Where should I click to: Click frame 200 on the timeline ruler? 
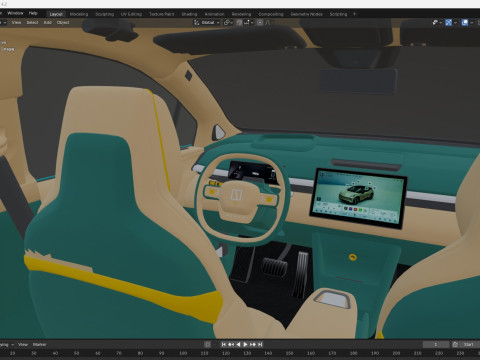[396, 353]
